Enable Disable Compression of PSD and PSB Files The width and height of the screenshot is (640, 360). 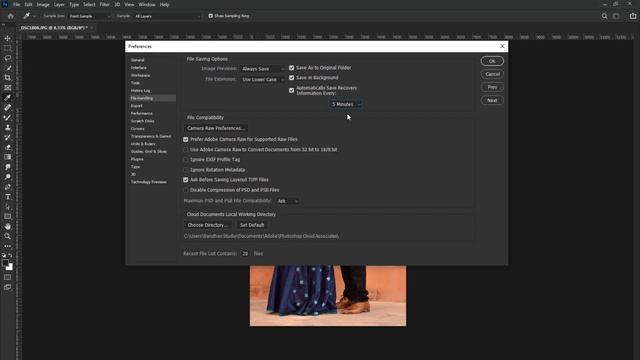(186, 190)
